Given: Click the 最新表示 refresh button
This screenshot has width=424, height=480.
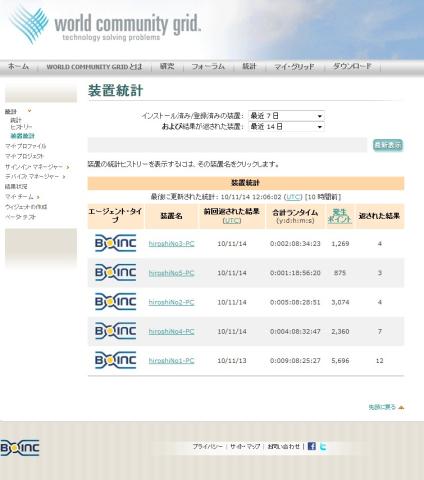Looking at the screenshot, I should (x=388, y=145).
